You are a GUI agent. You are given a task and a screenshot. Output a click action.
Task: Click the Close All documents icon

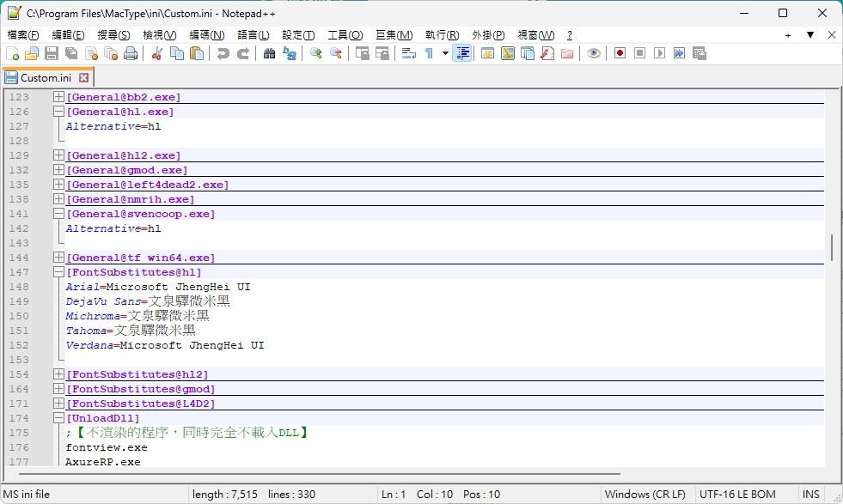click(111, 53)
